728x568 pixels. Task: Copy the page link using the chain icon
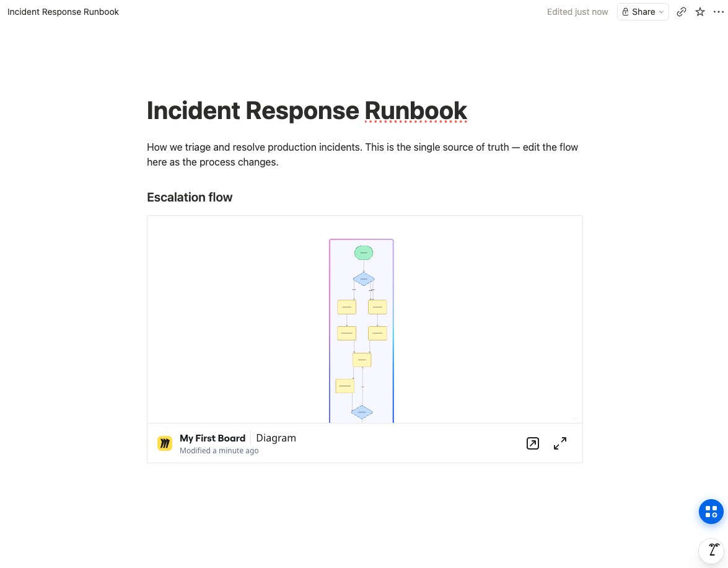[681, 12]
